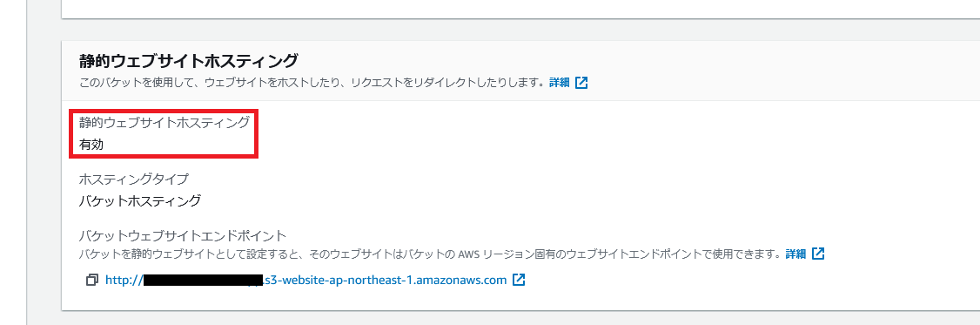Click external-link icon after the endpoint URL

pos(519,280)
